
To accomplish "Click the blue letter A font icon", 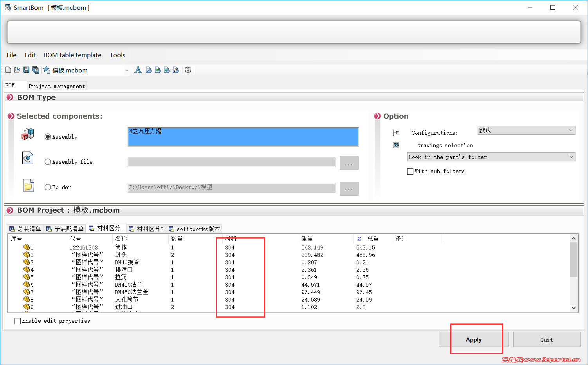I will pyautogui.click(x=138, y=70).
